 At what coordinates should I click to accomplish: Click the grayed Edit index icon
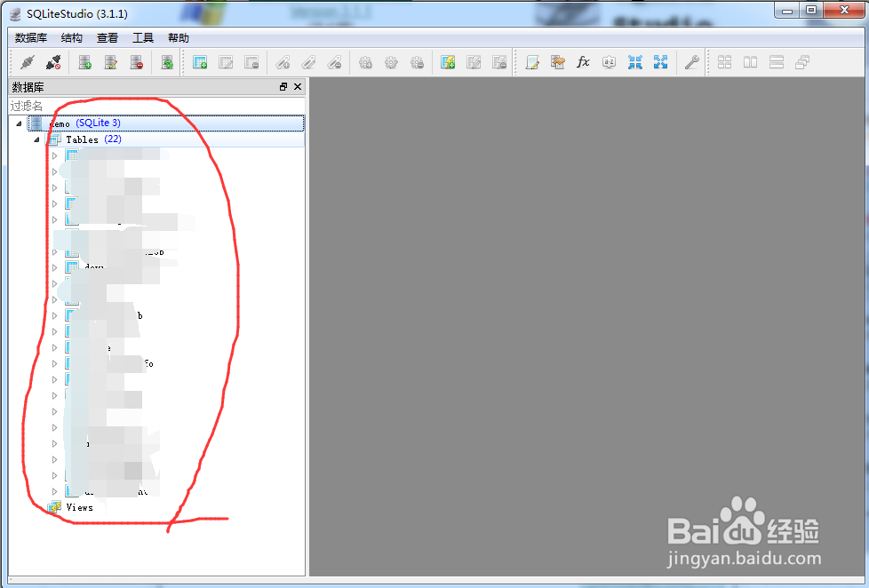point(308,62)
